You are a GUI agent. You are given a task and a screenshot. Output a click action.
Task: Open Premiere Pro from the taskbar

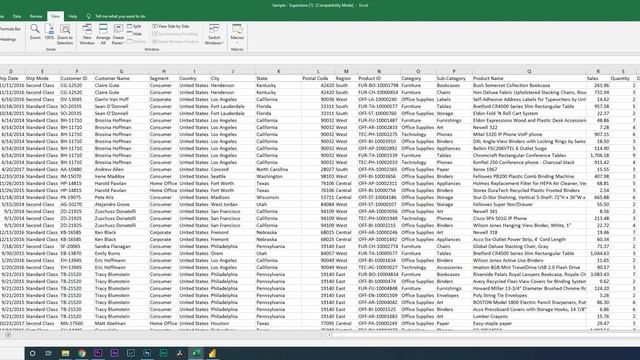pos(98,353)
